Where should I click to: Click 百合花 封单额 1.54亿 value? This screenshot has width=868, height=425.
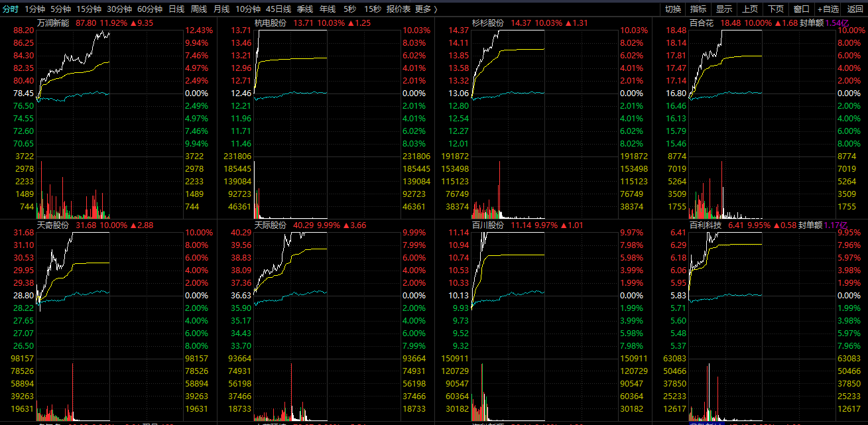tap(836, 23)
